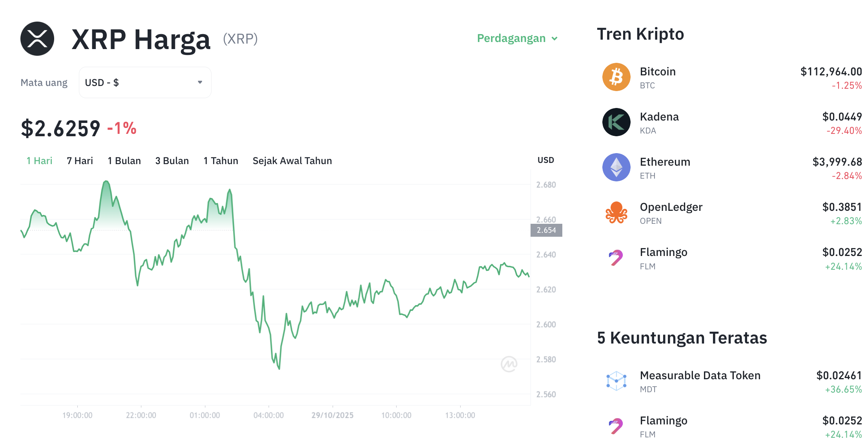
Task: Click the Measurable Data Token icon
Action: click(616, 381)
